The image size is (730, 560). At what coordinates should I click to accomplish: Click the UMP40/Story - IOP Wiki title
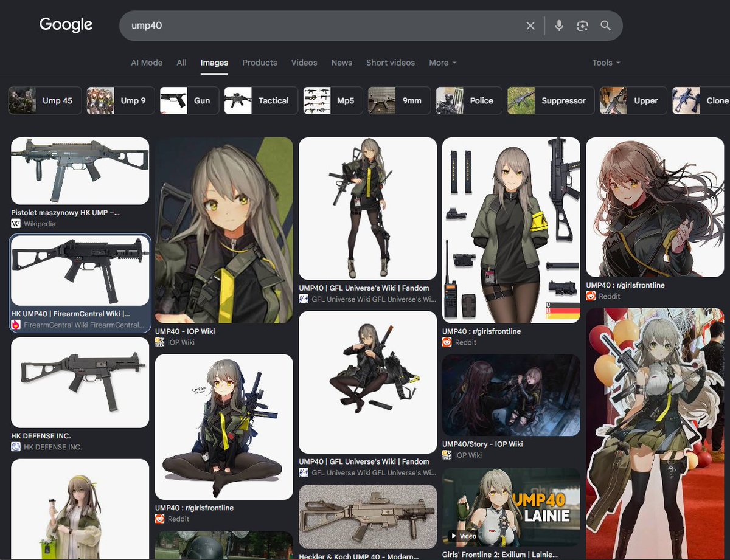[482, 444]
